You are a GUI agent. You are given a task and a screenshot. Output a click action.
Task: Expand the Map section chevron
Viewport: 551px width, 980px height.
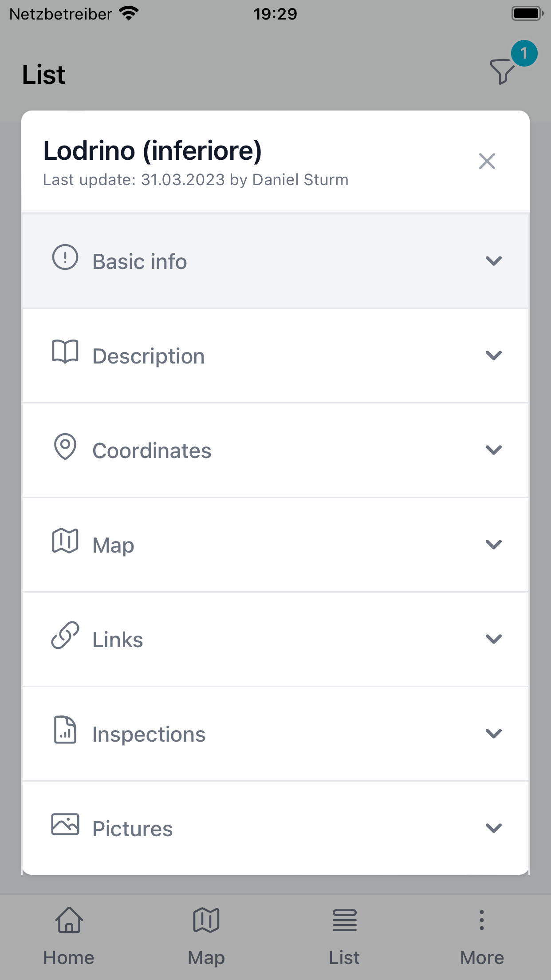494,545
